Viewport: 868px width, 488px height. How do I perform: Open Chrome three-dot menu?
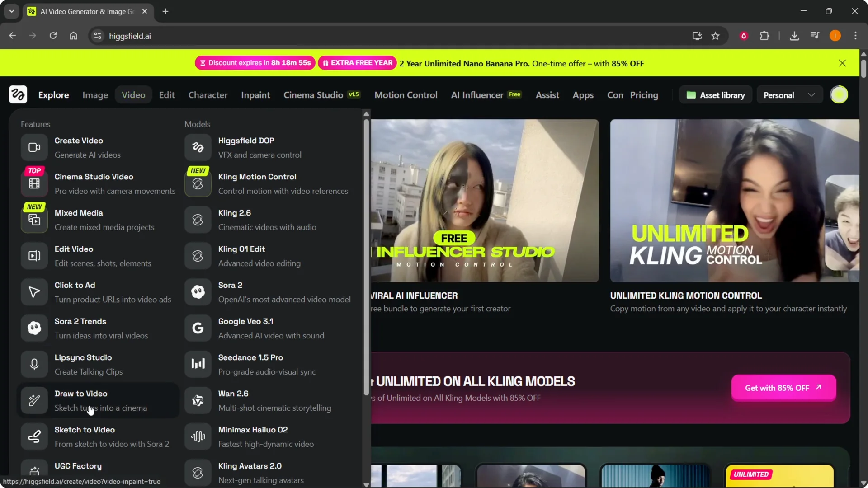pyautogui.click(x=855, y=36)
